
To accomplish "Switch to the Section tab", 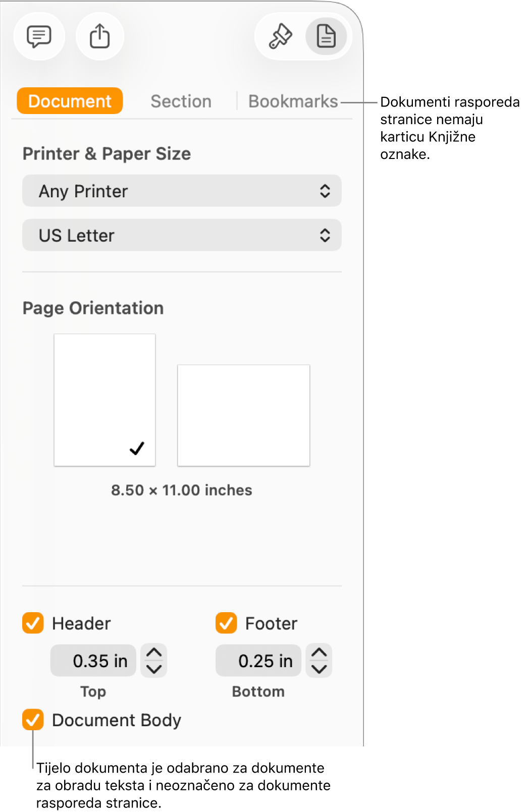I will point(181,101).
